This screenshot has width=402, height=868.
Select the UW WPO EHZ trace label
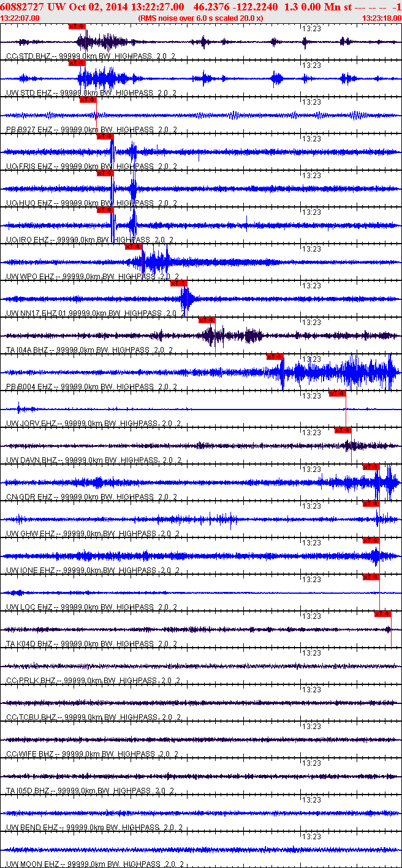point(92,277)
